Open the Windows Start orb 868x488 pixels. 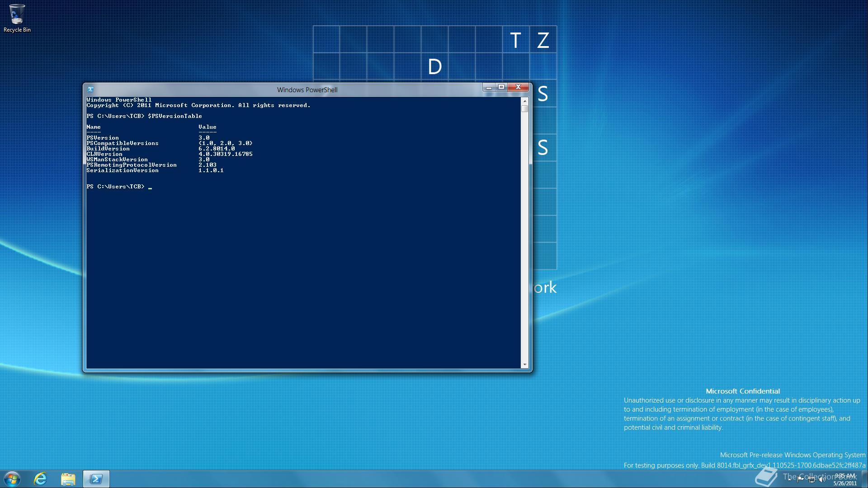(12, 479)
